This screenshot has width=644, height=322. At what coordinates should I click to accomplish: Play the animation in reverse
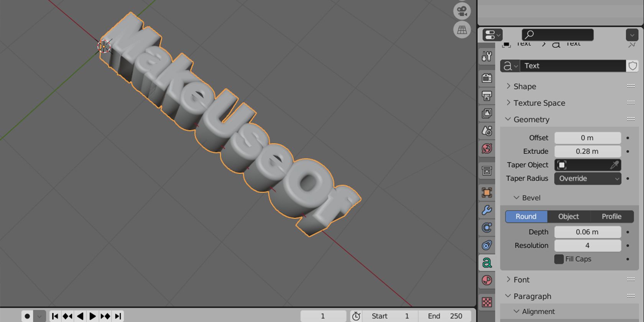(80, 316)
